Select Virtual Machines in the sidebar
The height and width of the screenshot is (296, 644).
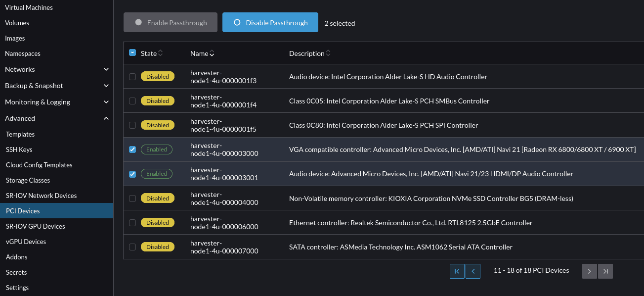[x=29, y=7]
